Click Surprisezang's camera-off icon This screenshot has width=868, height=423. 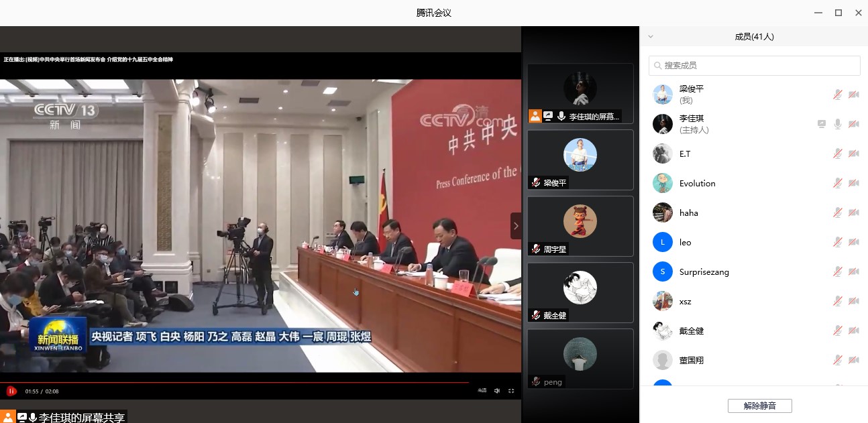click(854, 271)
